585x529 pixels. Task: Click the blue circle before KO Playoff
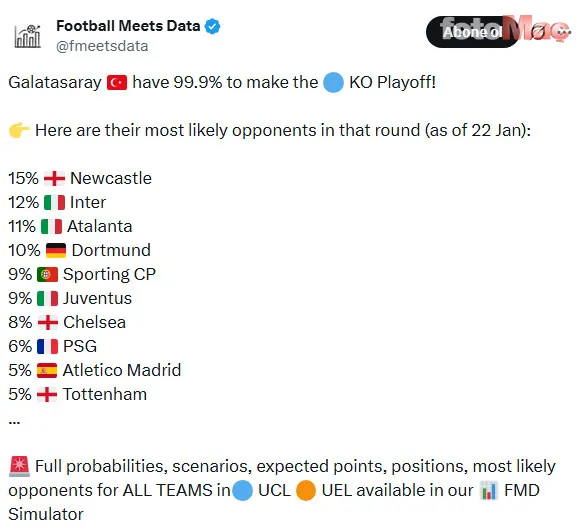click(x=333, y=82)
